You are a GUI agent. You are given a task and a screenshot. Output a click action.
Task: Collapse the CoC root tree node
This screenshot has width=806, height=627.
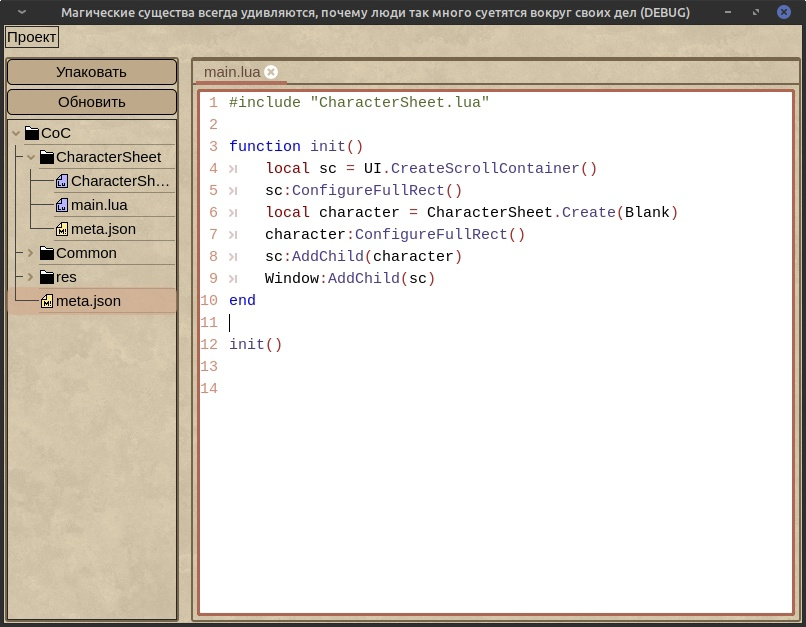click(16, 133)
